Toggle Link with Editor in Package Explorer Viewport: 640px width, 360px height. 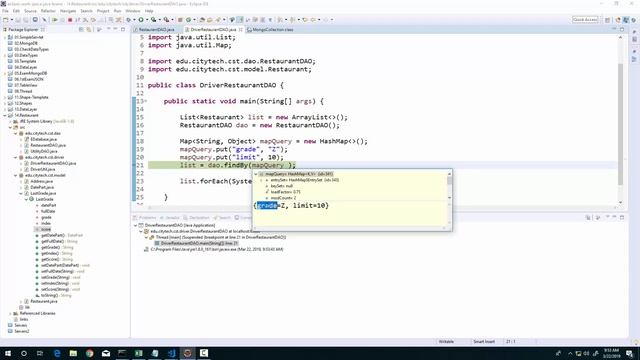tap(89, 29)
